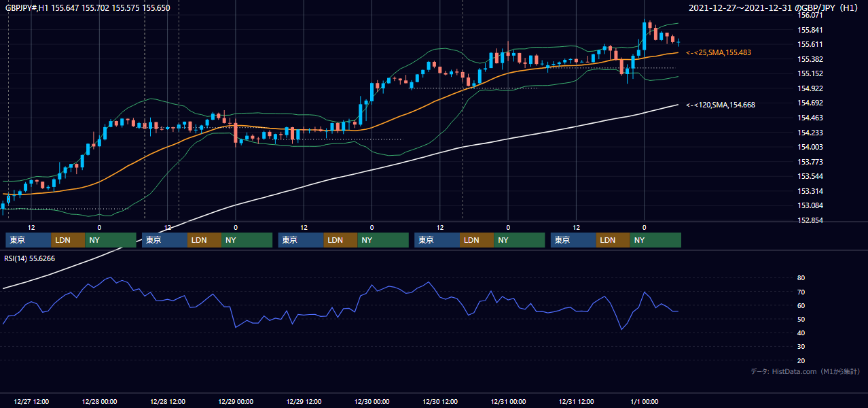
Task: Click RSI scale level 30
Action: [801, 346]
